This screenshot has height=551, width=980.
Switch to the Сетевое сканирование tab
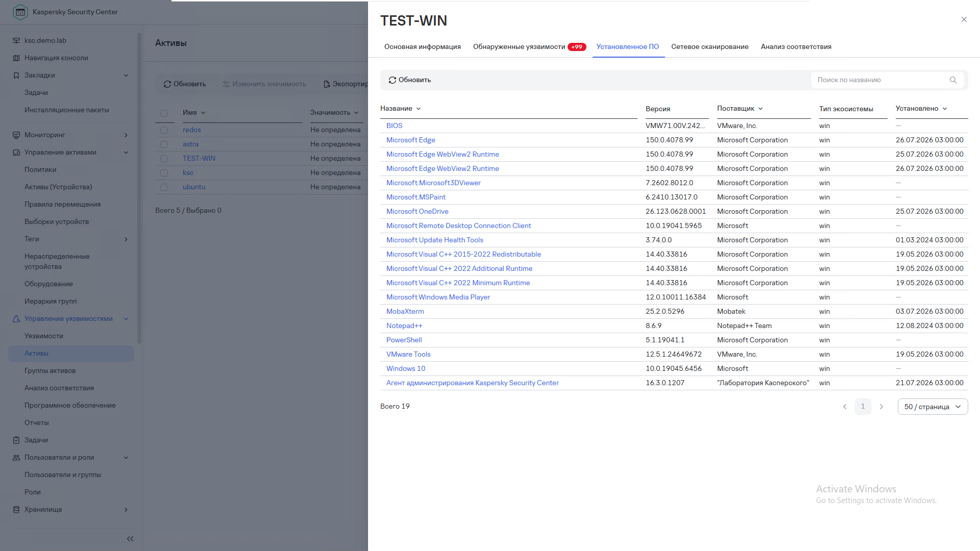(710, 46)
